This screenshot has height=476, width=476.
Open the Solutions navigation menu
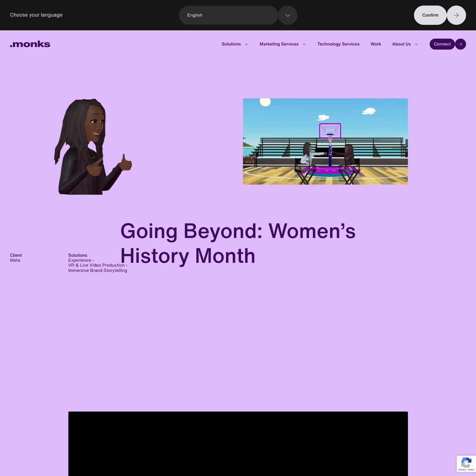(x=231, y=44)
